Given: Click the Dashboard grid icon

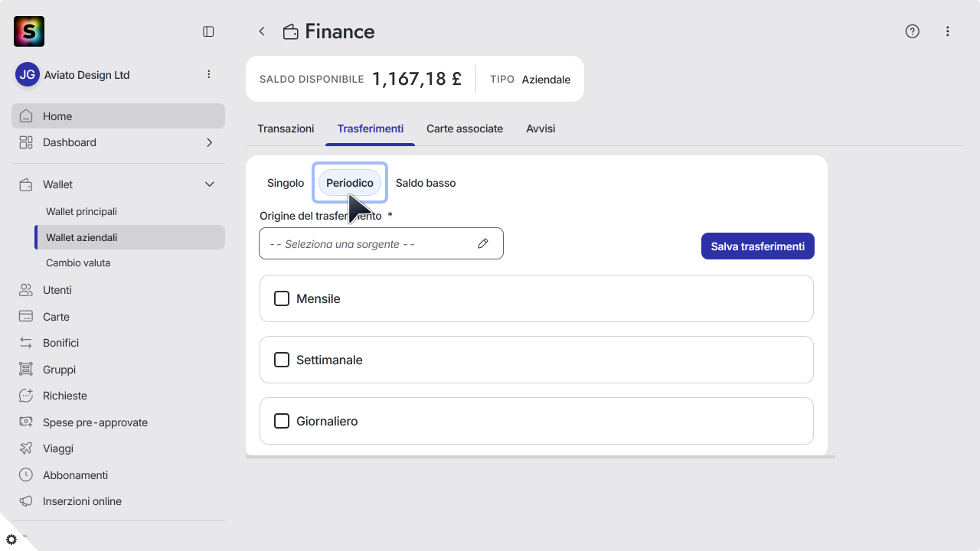Looking at the screenshot, I should tap(26, 142).
